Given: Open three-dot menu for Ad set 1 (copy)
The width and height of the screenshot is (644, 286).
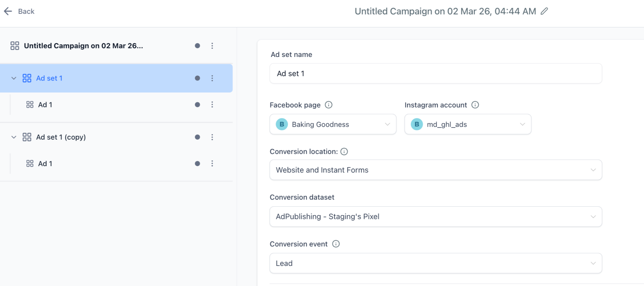Looking at the screenshot, I should pos(212,137).
